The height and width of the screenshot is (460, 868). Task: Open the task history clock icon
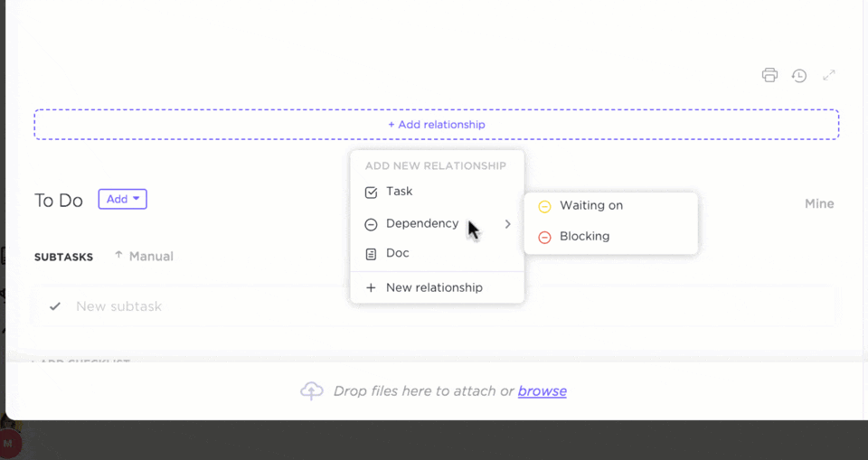(x=799, y=75)
